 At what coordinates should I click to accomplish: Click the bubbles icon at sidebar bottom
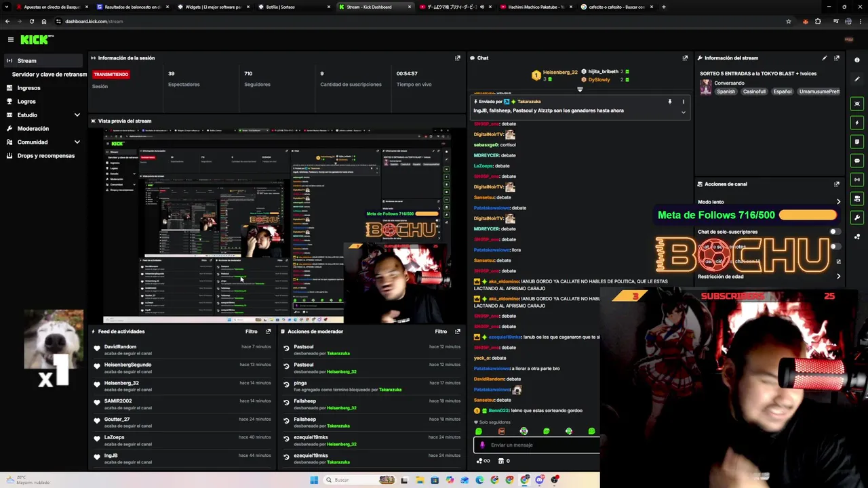click(x=857, y=237)
